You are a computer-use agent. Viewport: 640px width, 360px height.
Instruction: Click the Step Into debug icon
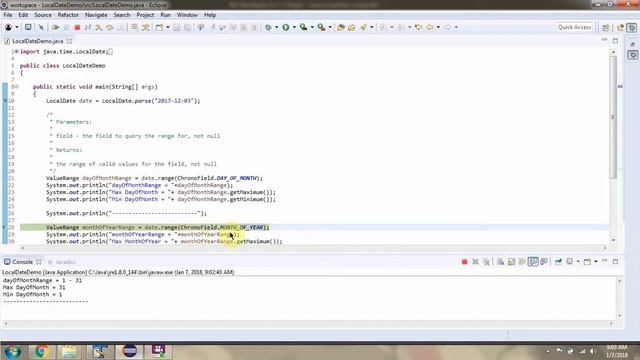[99, 27]
